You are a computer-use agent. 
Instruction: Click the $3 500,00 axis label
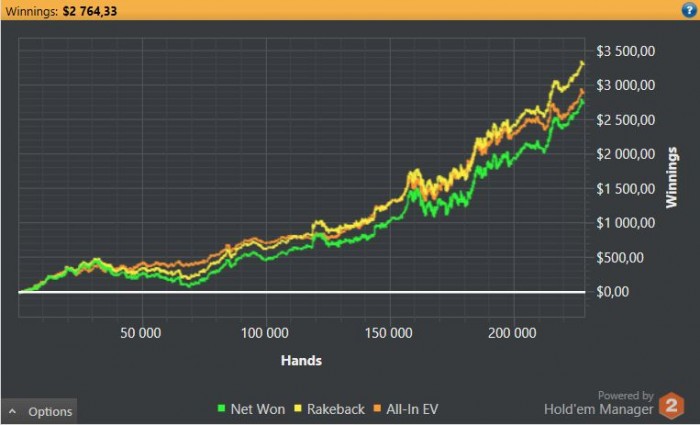(625, 51)
